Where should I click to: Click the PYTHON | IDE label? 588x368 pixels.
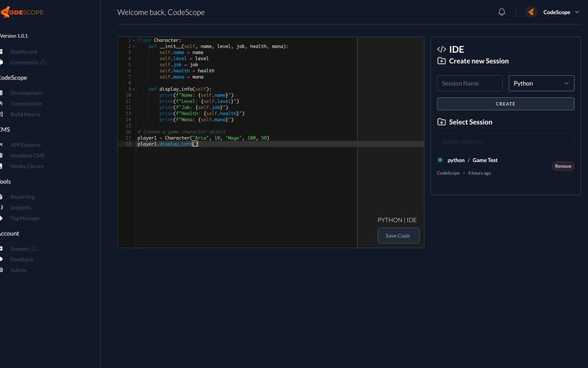click(397, 220)
